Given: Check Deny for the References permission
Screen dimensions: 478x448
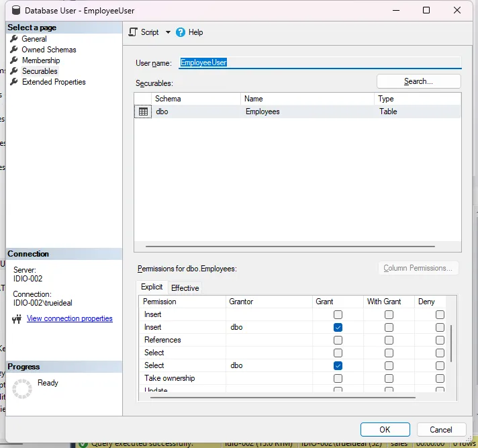Looking at the screenshot, I should coord(440,340).
